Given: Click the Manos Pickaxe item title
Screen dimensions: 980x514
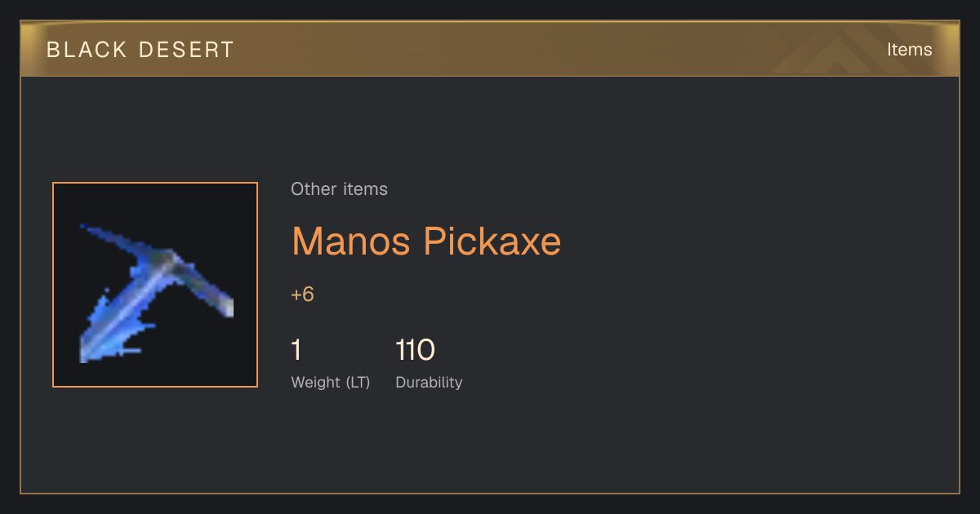Looking at the screenshot, I should 426,241.
